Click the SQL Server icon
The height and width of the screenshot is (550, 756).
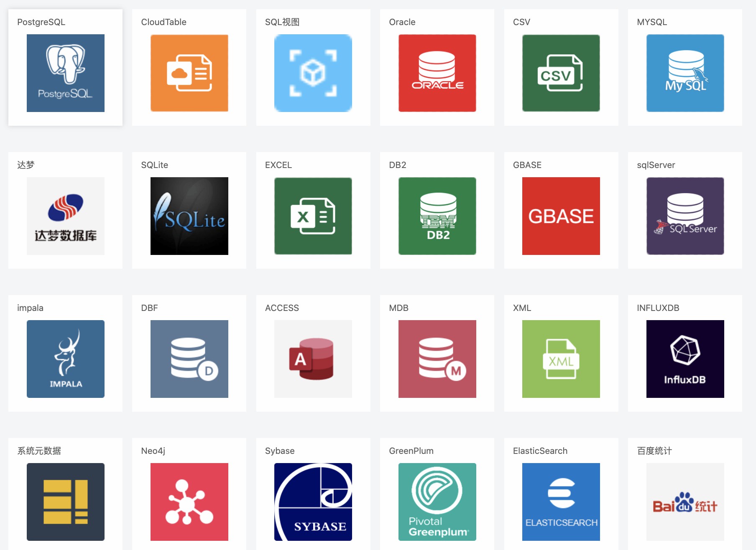pos(685,216)
